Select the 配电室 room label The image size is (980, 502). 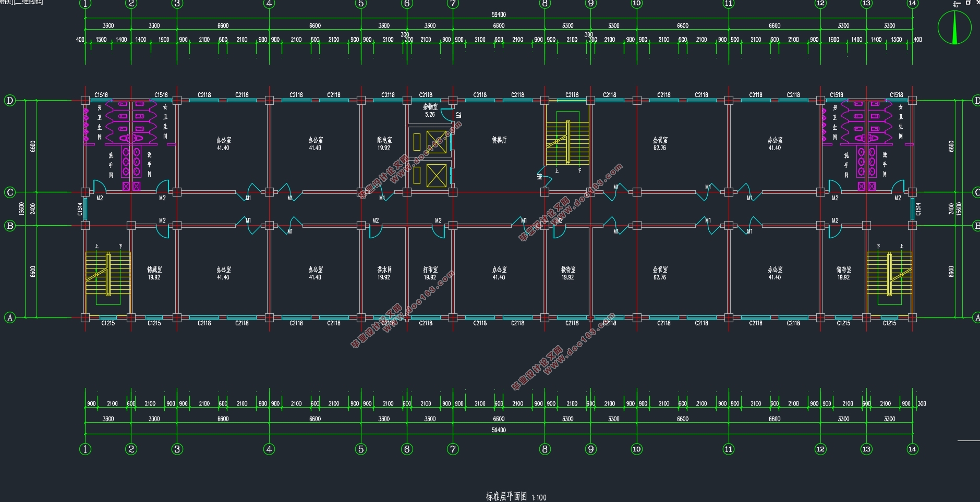[384, 140]
